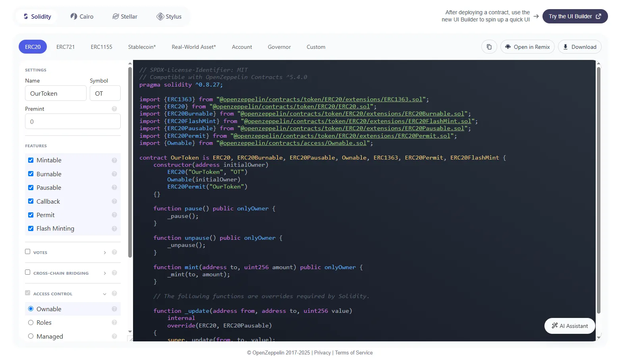Click the help icon beside Flash Minting
Image resolution: width=637 pixels, height=364 pixels.
(114, 228)
